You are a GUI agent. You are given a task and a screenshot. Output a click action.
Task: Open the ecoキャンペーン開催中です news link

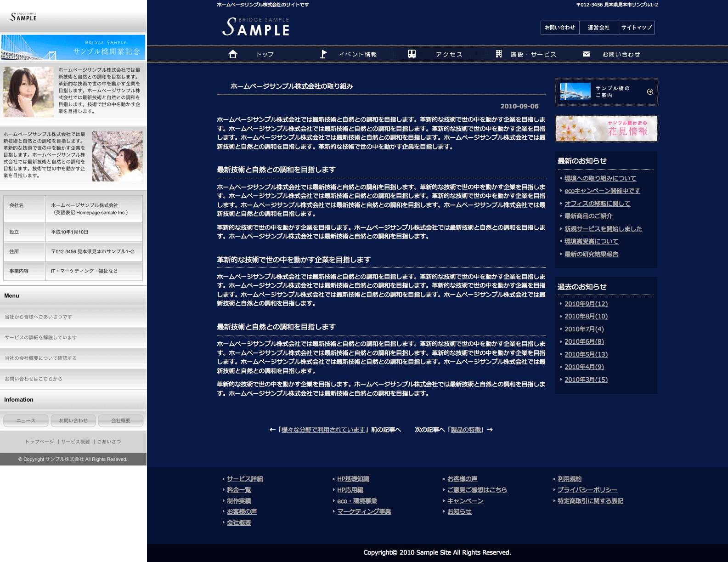602,191
